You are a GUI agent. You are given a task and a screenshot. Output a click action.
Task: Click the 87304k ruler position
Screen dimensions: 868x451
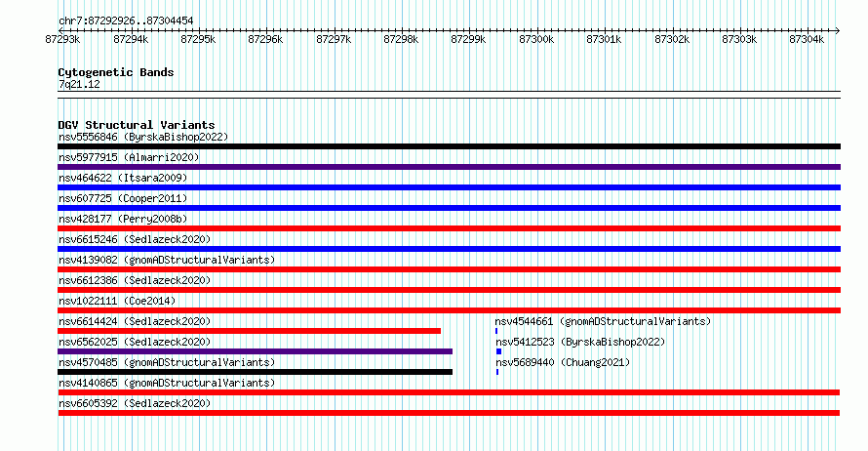[807, 39]
